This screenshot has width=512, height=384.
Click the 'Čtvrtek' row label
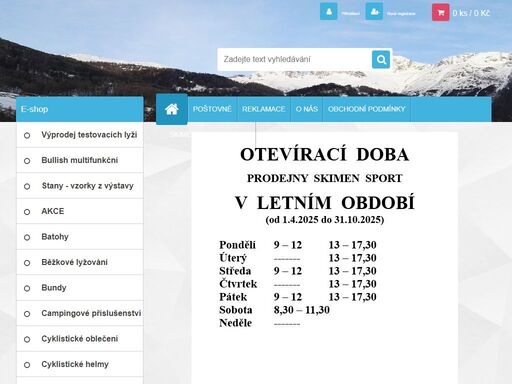(x=238, y=284)
